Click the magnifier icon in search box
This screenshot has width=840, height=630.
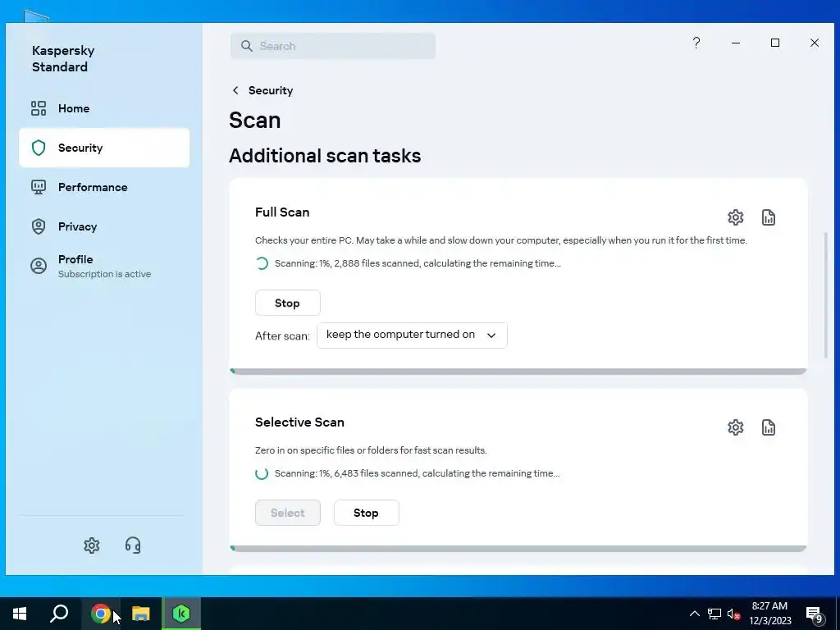(x=246, y=46)
